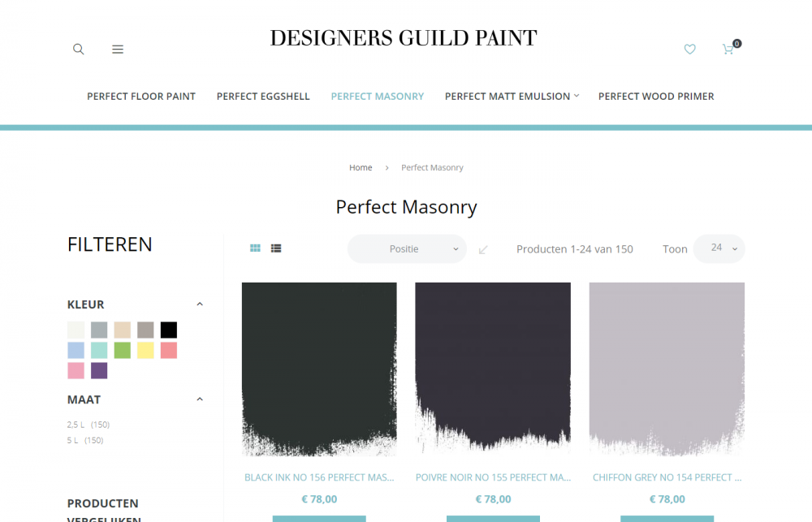Open Poivre Noir No 155 paint thumbnail
This screenshot has width=812, height=522.
tap(493, 369)
